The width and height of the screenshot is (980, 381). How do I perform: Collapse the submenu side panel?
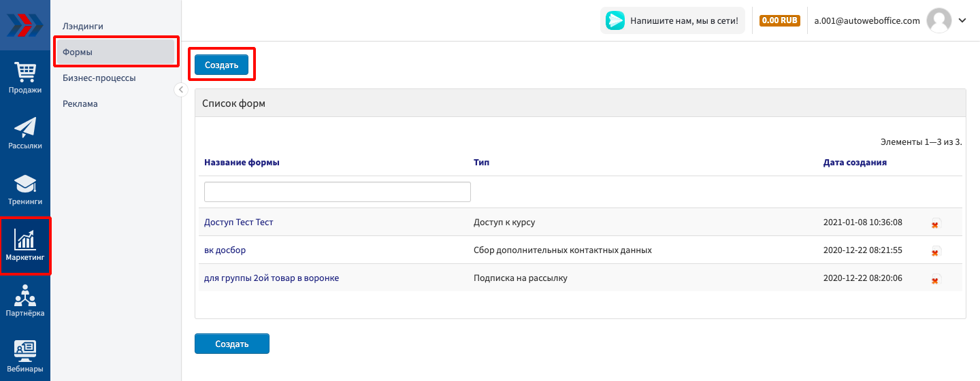click(181, 90)
